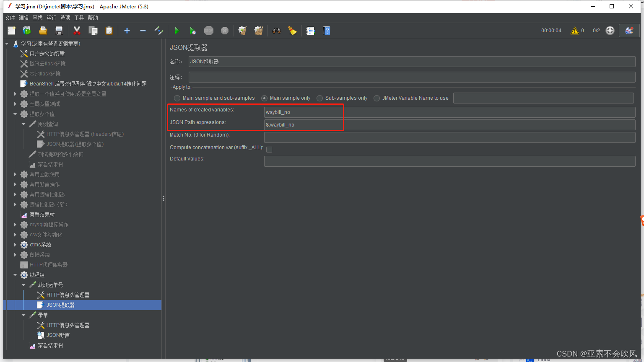The width and height of the screenshot is (644, 362).
Task: Click the Default Values input field
Action: click(449, 161)
